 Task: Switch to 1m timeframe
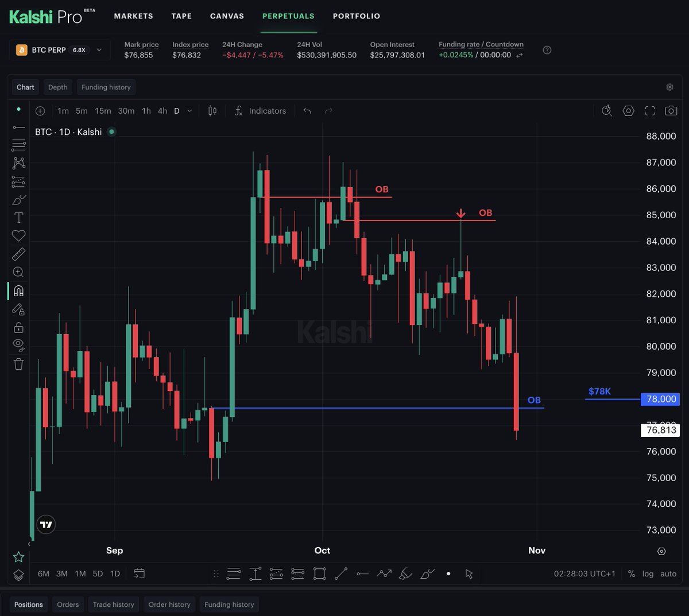click(63, 111)
